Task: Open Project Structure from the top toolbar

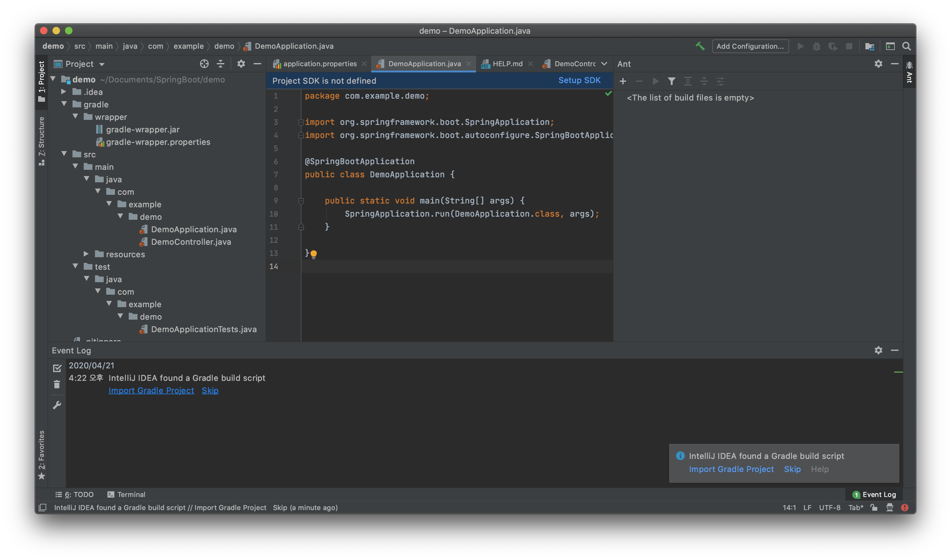Action: pyautogui.click(x=870, y=46)
